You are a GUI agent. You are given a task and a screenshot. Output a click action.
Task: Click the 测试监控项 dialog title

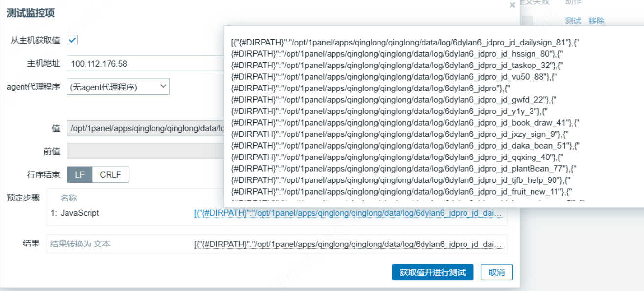tap(30, 13)
